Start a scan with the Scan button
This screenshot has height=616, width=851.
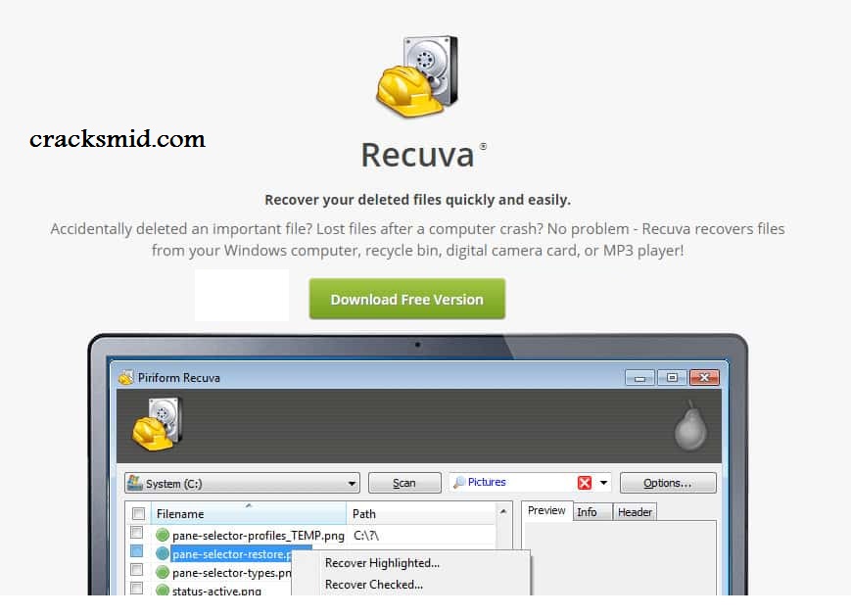(404, 483)
